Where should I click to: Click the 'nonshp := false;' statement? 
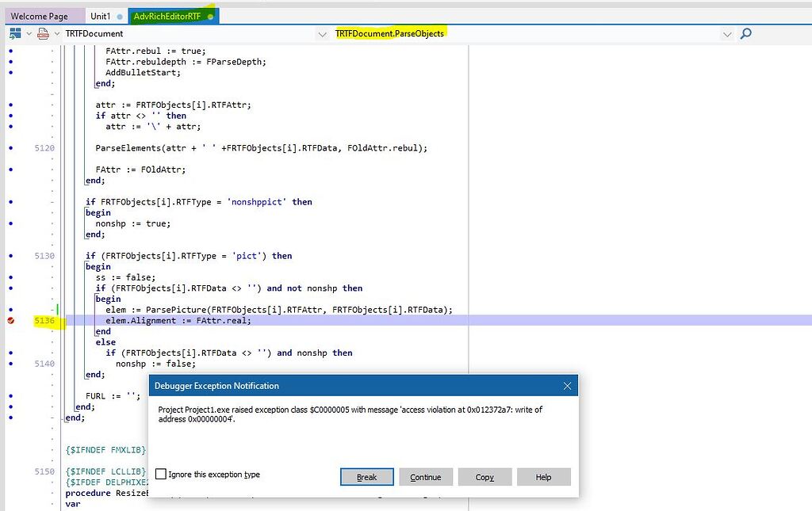pyautogui.click(x=156, y=364)
